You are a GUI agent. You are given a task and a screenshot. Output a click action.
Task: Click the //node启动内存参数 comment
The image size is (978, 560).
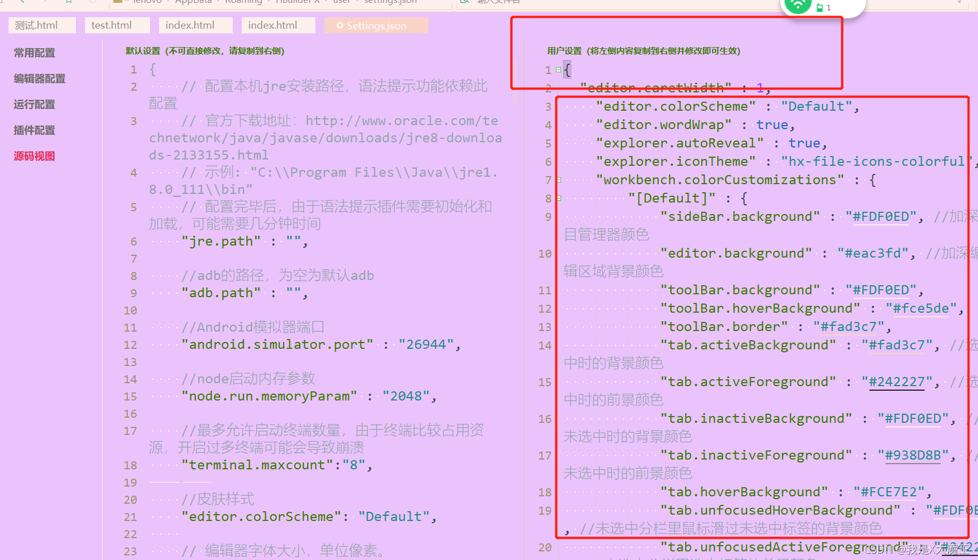click(x=249, y=379)
